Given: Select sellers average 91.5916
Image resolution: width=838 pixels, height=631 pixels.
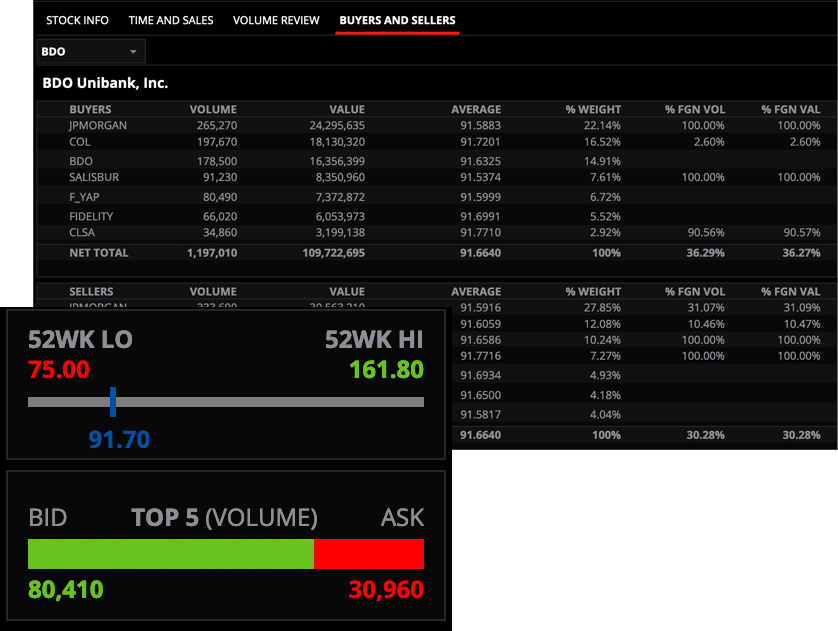Looking at the screenshot, I should click(481, 308).
